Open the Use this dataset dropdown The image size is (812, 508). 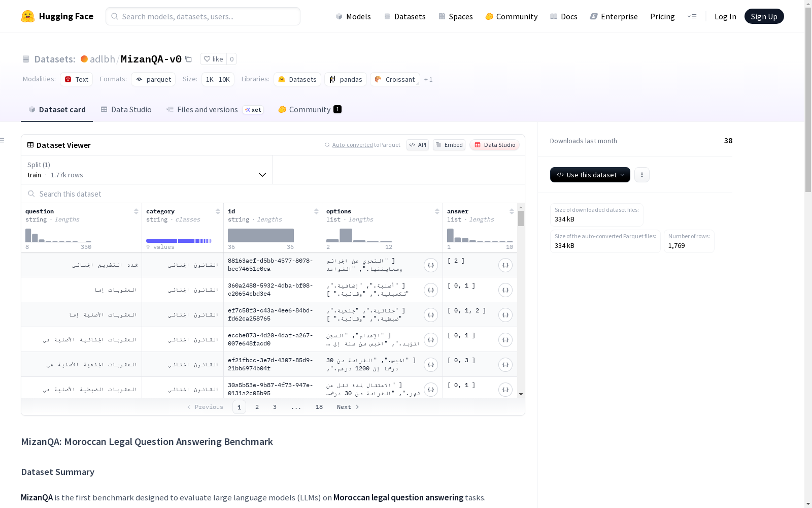coord(590,175)
